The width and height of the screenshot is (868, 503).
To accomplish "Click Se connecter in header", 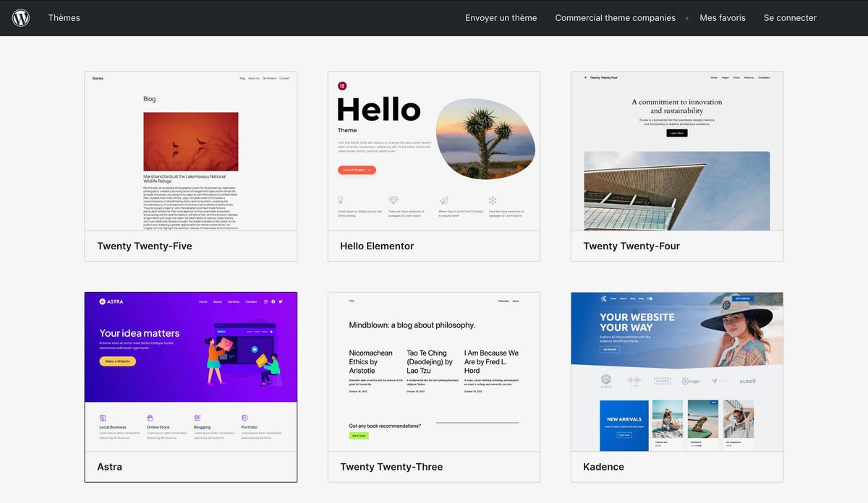I will pyautogui.click(x=790, y=18).
